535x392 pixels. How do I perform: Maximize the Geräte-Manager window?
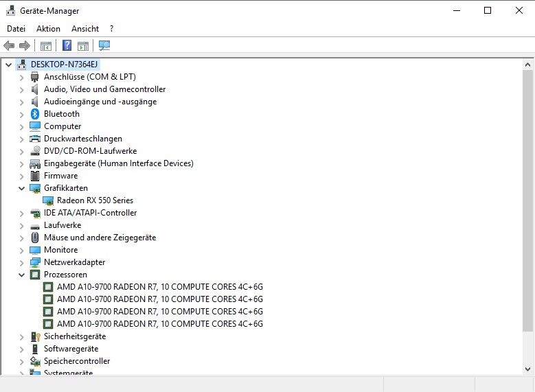pyautogui.click(x=488, y=10)
